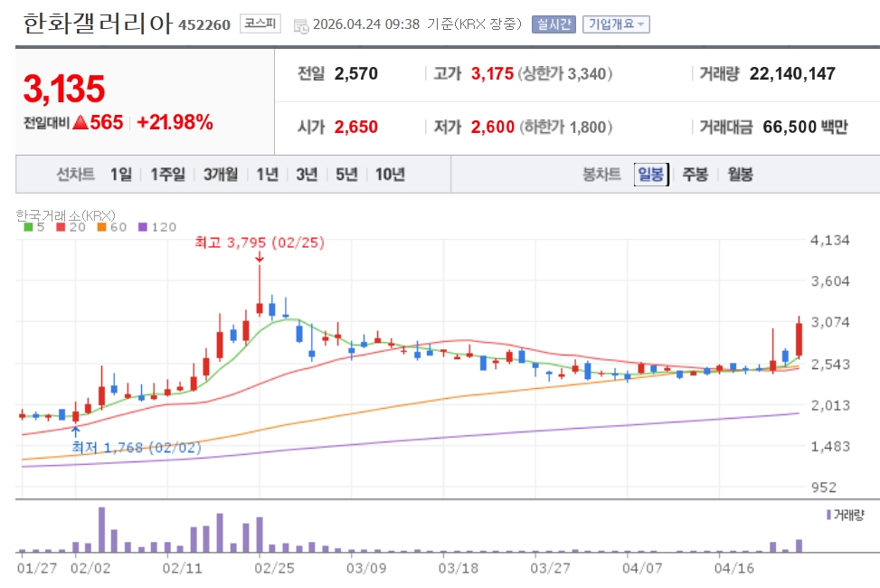Click the purple 120-day moving average legend swatch
This screenshot has width=880, height=588.
click(143, 227)
